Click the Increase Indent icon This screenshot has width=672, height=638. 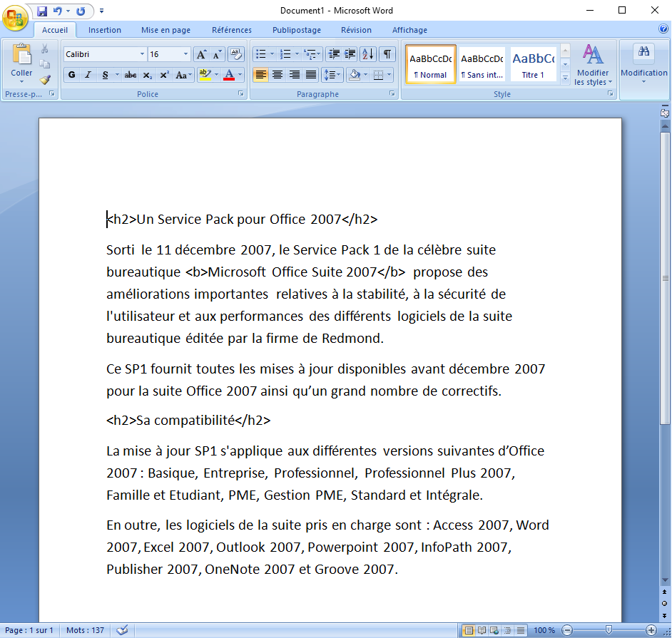(x=350, y=54)
